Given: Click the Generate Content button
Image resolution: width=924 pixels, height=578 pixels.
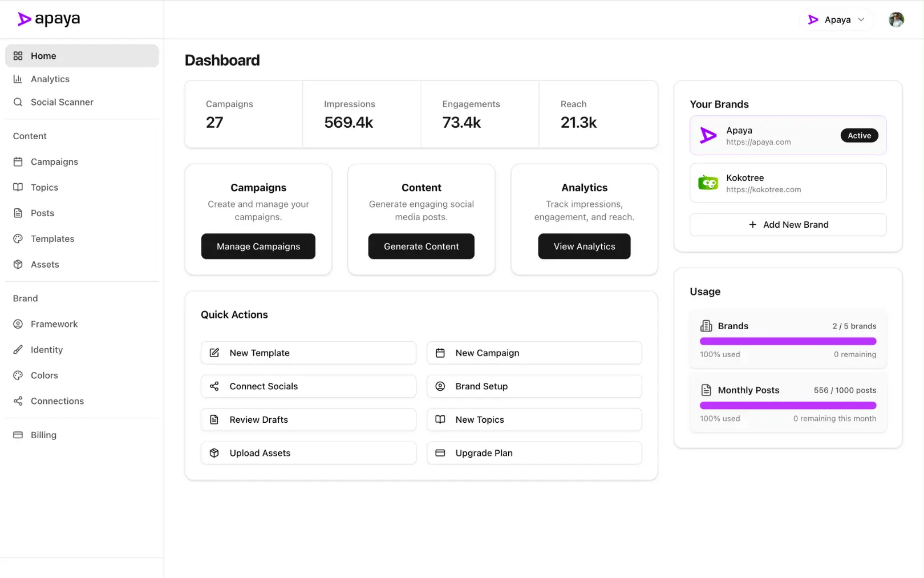Looking at the screenshot, I should click(x=421, y=246).
